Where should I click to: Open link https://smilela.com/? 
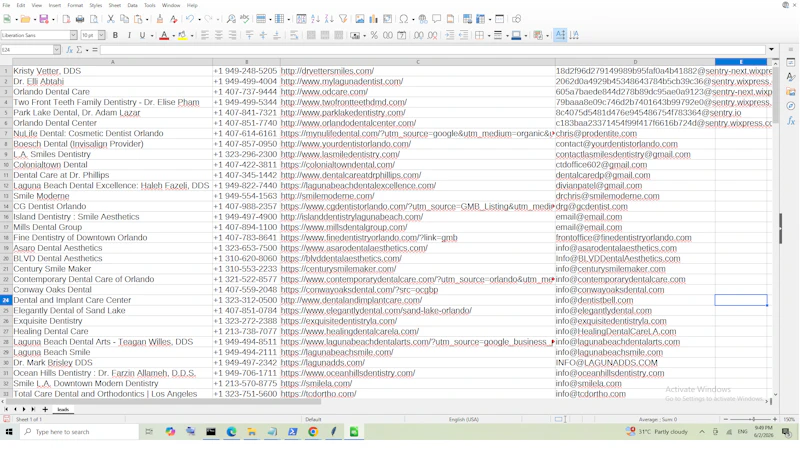316,384
